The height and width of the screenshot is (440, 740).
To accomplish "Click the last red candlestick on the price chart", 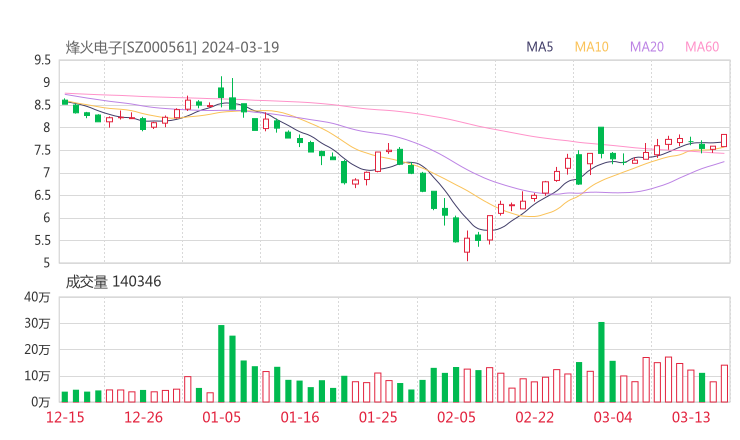I will click(724, 140).
